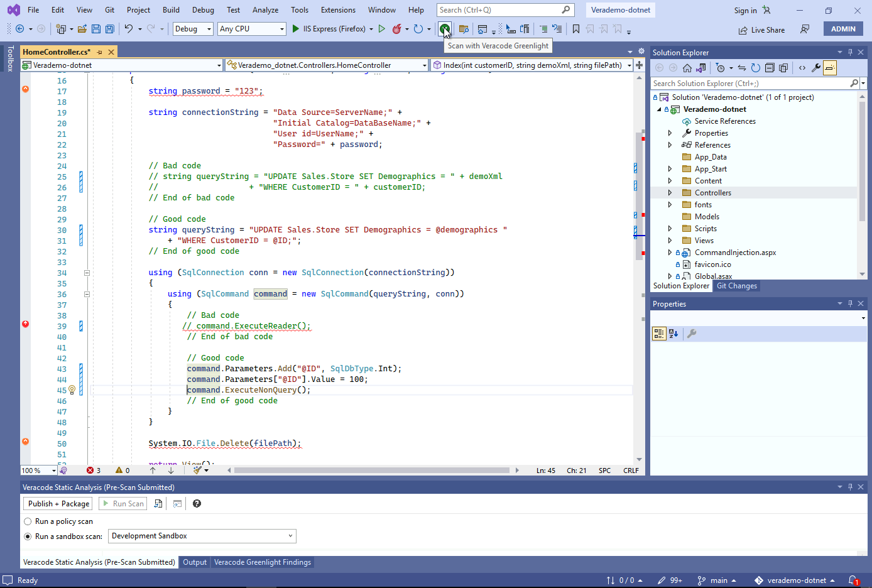Toggle Categorized view in Properties panel
Image resolution: width=872 pixels, height=588 pixels.
pyautogui.click(x=659, y=334)
